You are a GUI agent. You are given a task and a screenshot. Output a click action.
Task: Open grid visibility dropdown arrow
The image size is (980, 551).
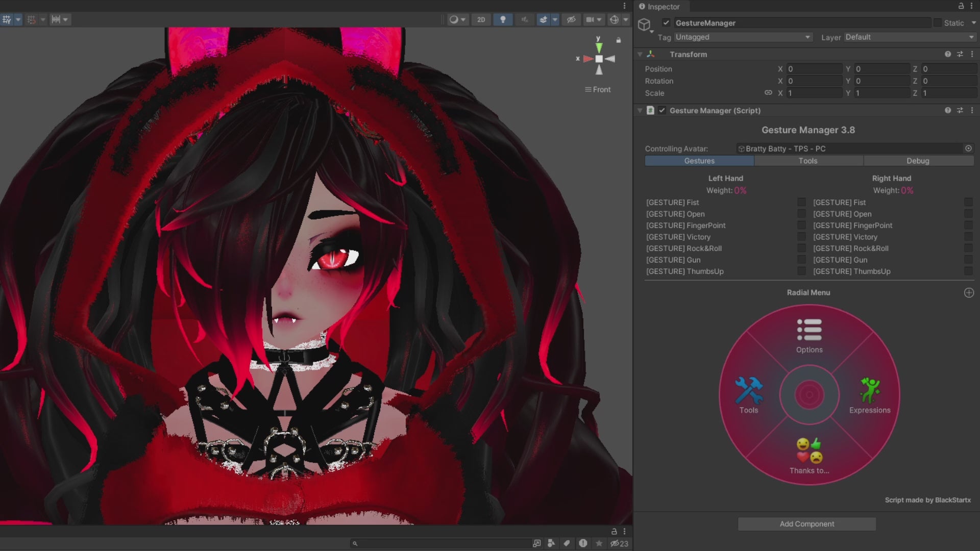(18, 19)
